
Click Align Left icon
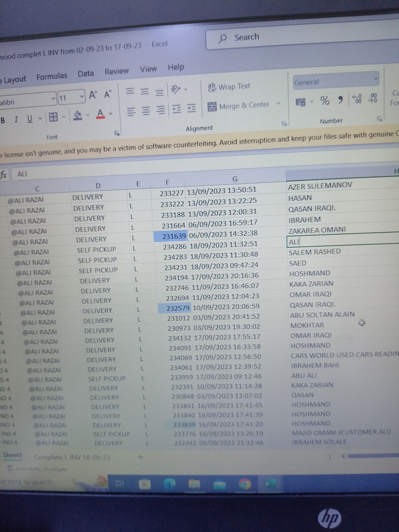(131, 112)
